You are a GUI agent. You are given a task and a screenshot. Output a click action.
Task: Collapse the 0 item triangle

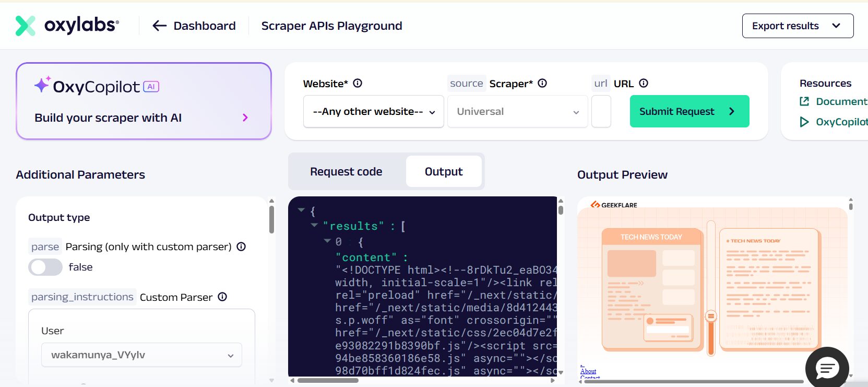pos(327,241)
